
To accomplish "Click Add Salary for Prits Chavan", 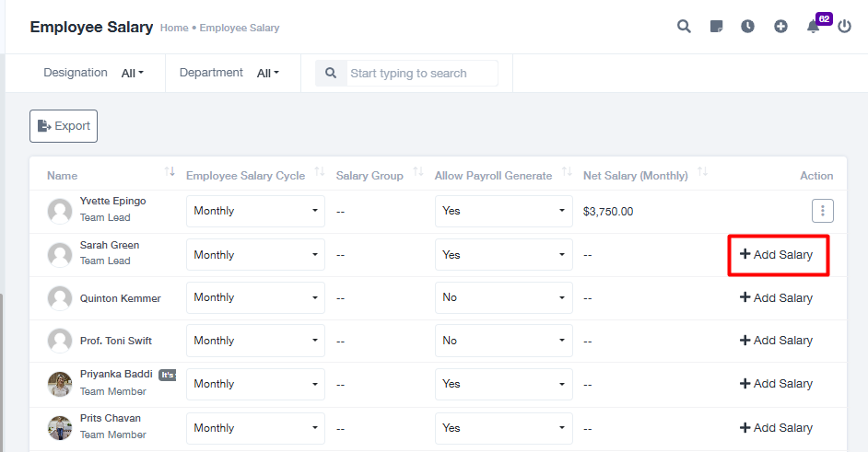I will [776, 428].
